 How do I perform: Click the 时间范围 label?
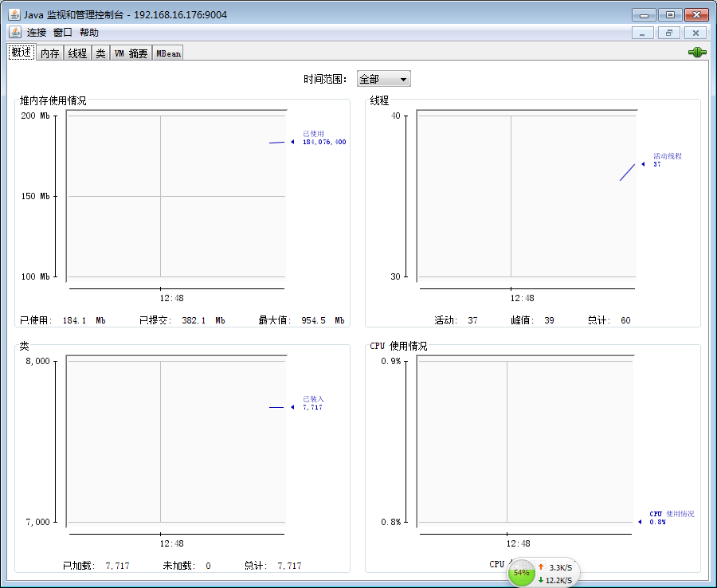[325, 79]
